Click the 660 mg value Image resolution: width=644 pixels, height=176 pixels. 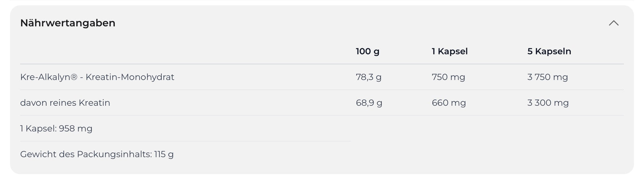[448, 103]
